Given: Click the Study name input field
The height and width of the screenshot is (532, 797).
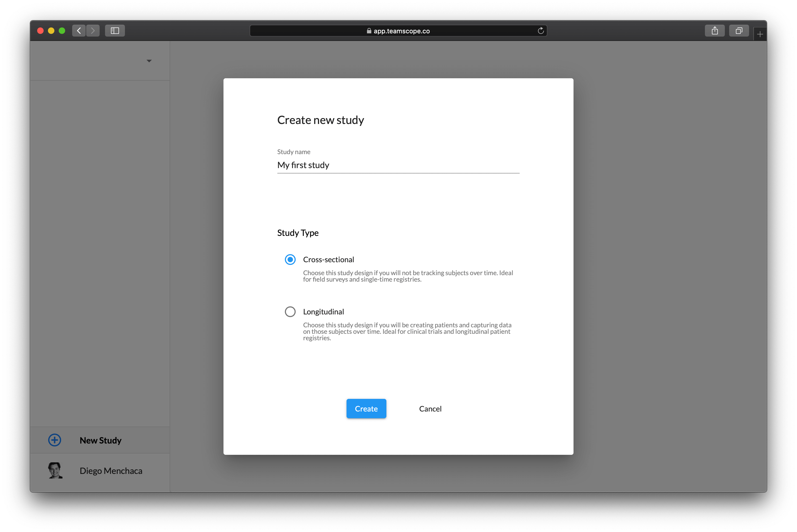Looking at the screenshot, I should pyautogui.click(x=397, y=165).
